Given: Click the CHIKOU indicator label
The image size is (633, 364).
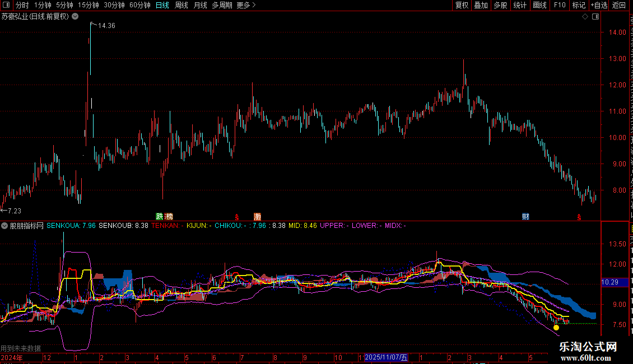Looking at the screenshot, I should pos(230,226).
